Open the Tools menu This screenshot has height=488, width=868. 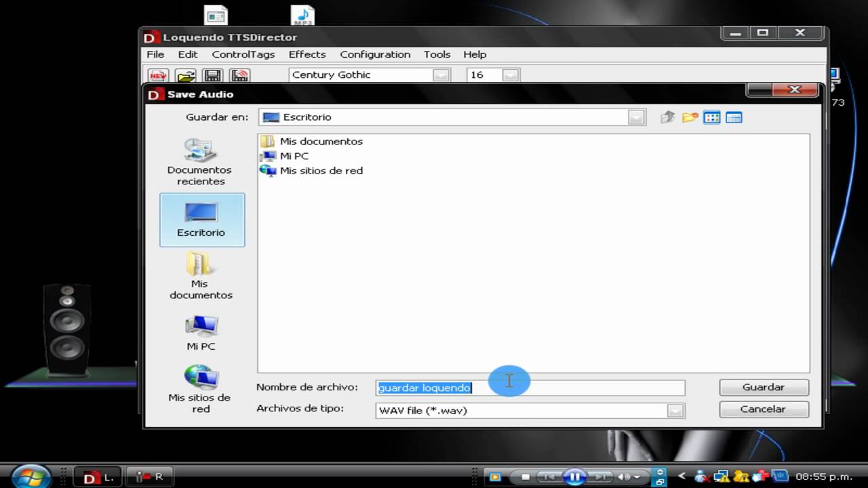click(437, 54)
